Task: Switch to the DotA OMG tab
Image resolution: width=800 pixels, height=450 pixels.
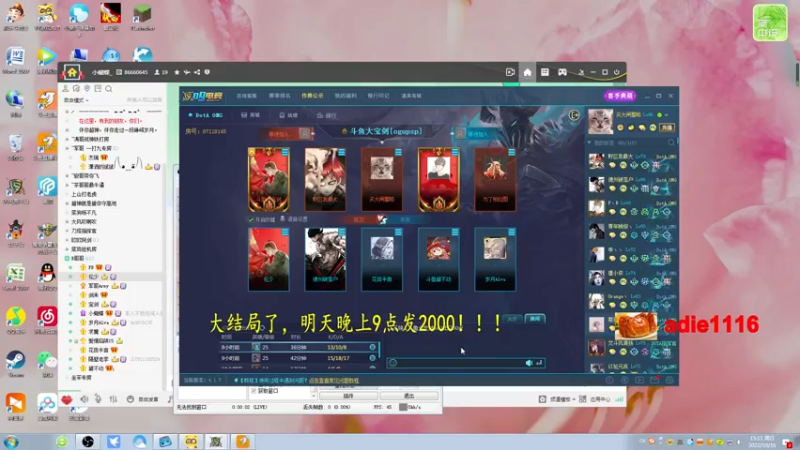Action: (x=206, y=115)
